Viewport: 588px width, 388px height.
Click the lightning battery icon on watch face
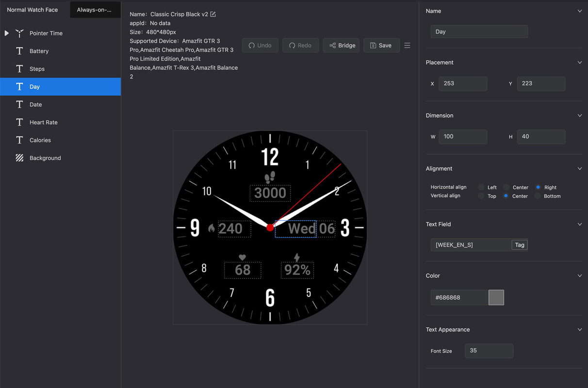(297, 257)
